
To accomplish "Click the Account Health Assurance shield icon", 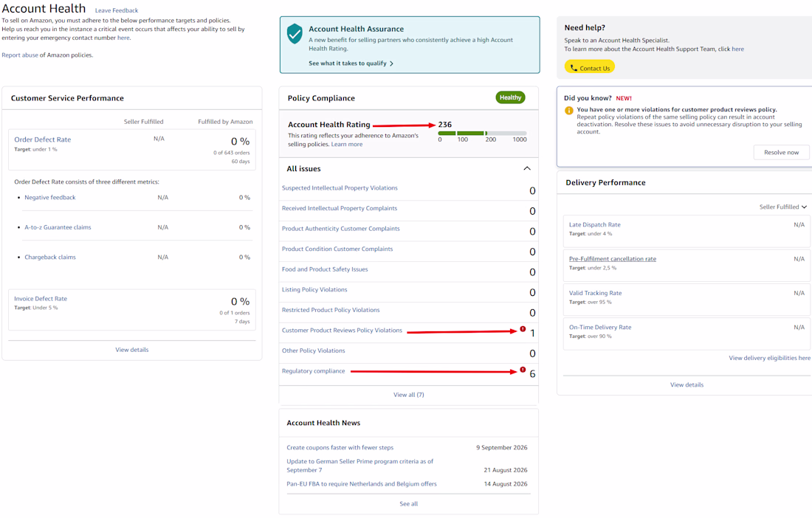I will click(x=295, y=34).
